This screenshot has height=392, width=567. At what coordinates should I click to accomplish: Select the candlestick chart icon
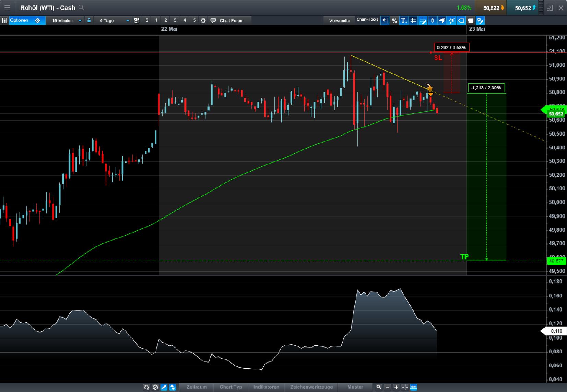[433, 21]
